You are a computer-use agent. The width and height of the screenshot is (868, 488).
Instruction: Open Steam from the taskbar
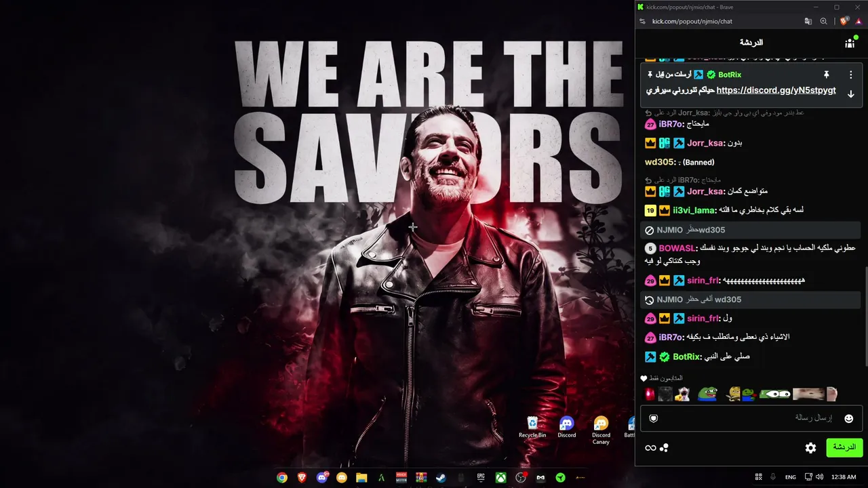click(441, 477)
